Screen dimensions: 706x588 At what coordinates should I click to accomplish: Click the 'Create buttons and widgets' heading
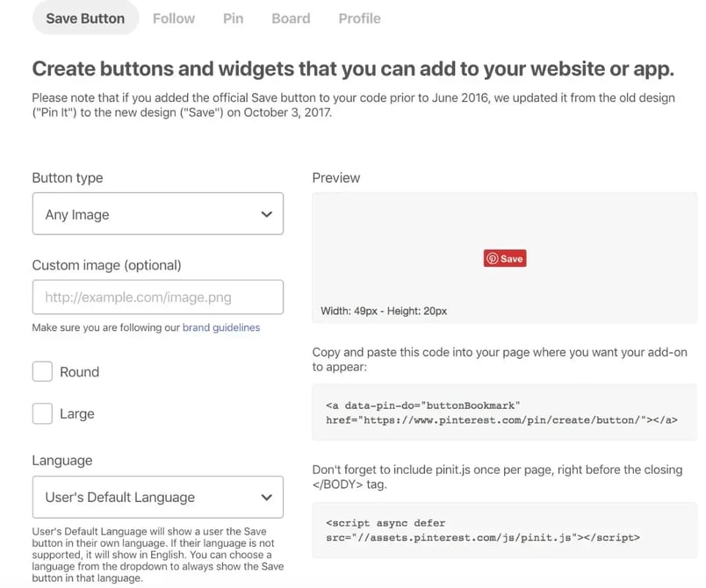tap(353, 68)
